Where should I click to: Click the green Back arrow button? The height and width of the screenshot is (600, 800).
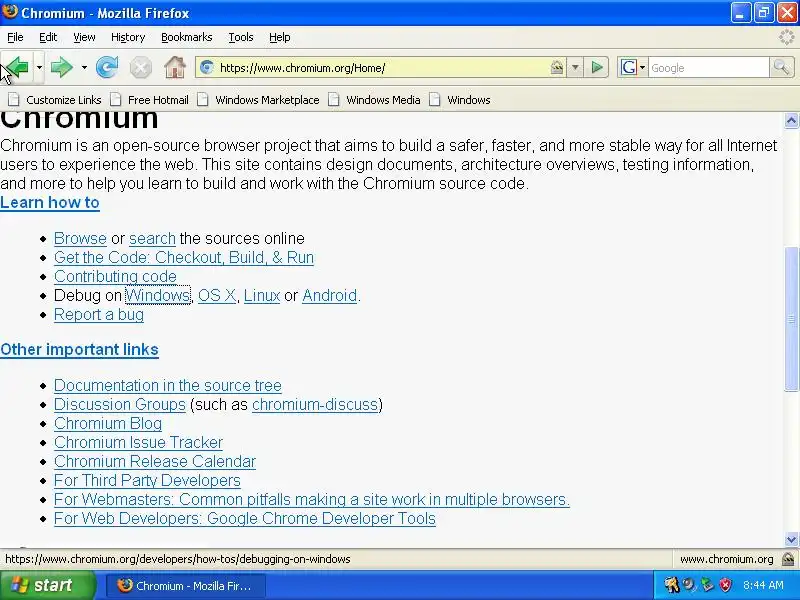point(18,67)
